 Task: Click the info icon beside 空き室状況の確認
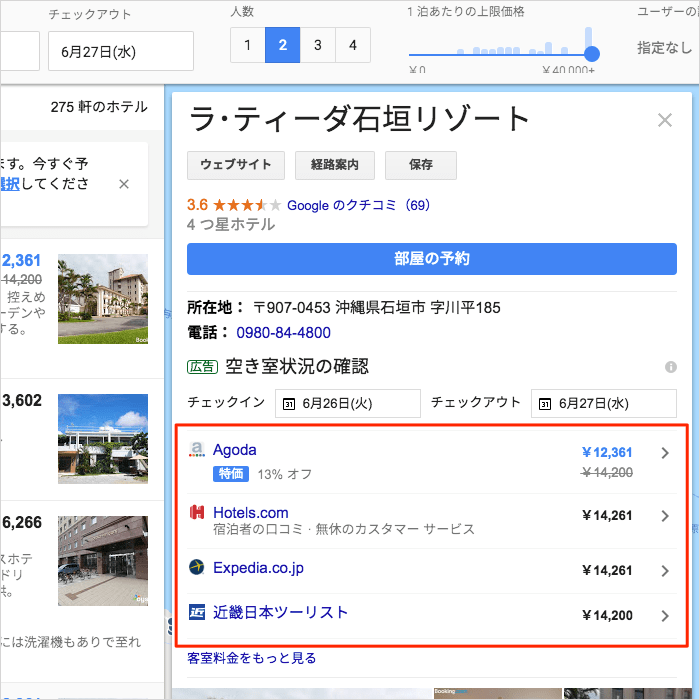(671, 367)
